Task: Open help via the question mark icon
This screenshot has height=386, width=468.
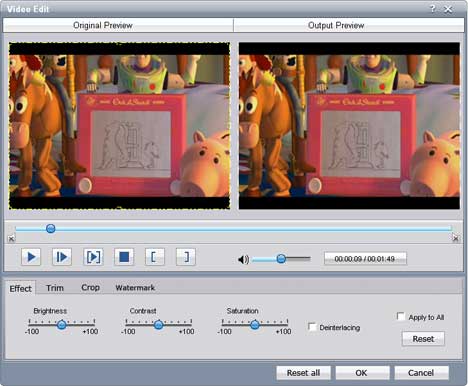Action: tap(433, 9)
